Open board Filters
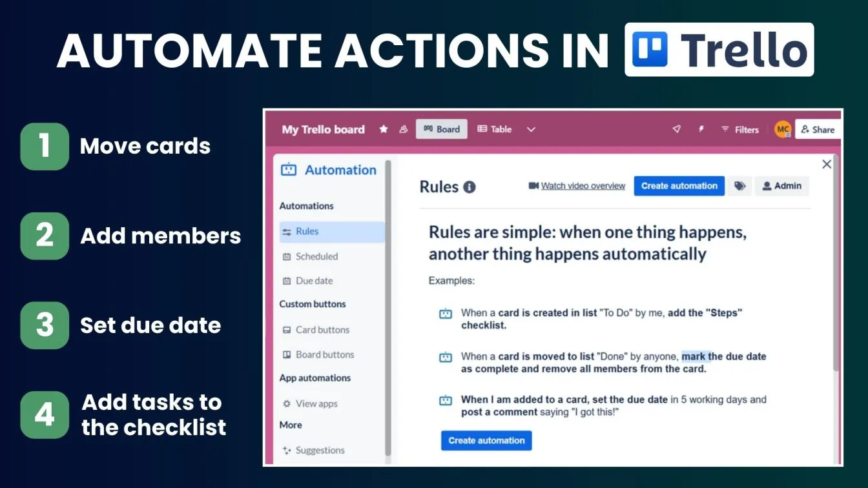Image resolution: width=868 pixels, height=488 pixels. click(x=739, y=129)
